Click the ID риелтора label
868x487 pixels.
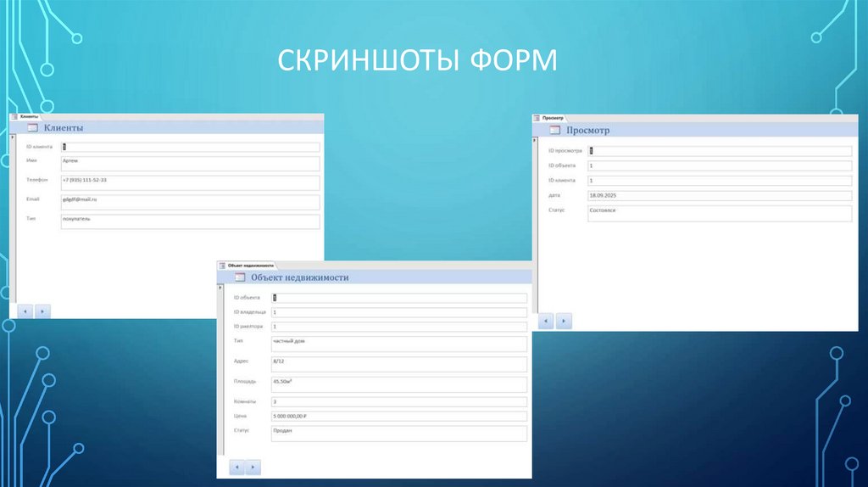248,327
